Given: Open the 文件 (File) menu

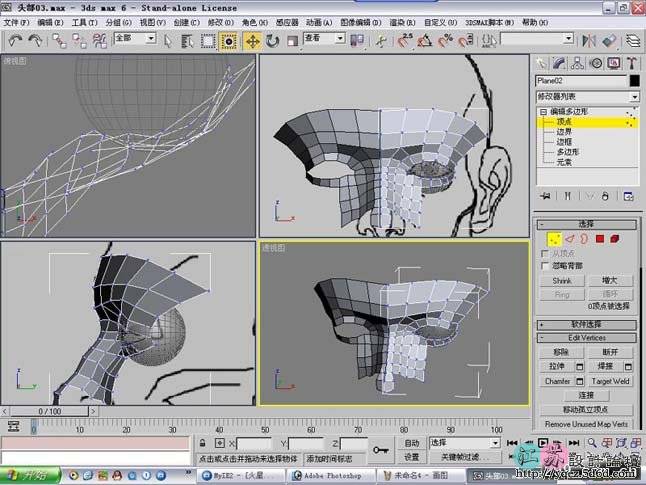Looking at the screenshot, I should click(x=16, y=23).
